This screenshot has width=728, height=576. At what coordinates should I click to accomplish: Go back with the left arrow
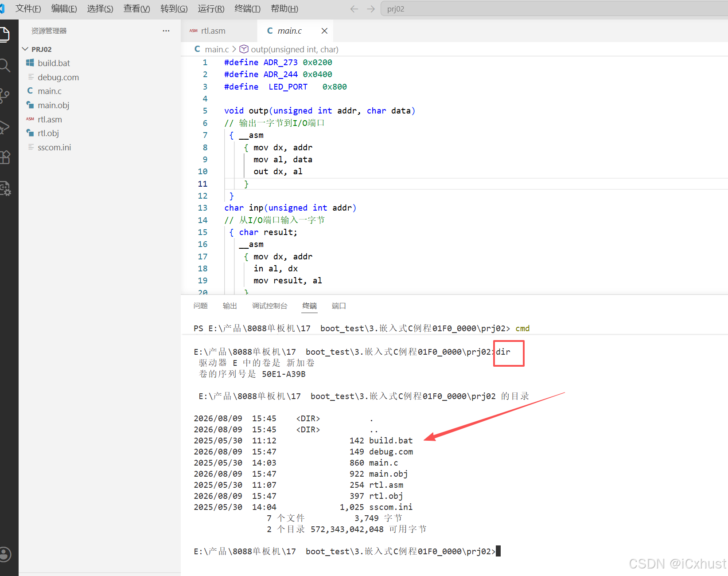354,9
